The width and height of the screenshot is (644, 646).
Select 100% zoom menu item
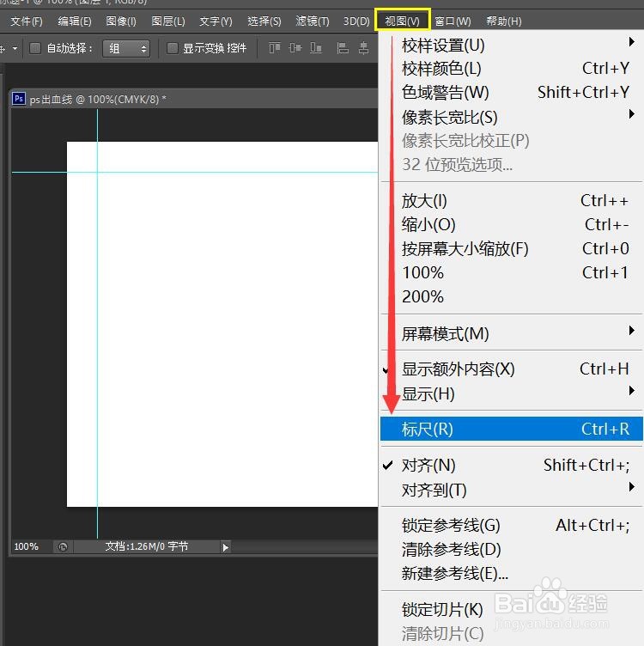pos(512,272)
